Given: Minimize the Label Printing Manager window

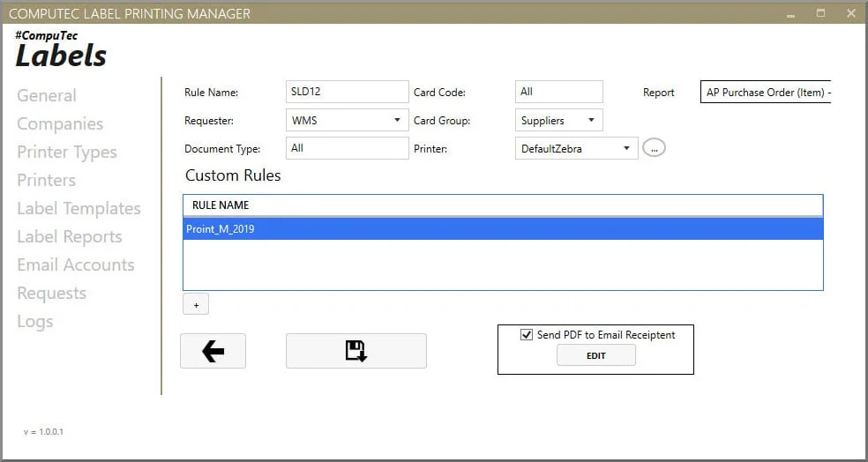Looking at the screenshot, I should coord(790,14).
